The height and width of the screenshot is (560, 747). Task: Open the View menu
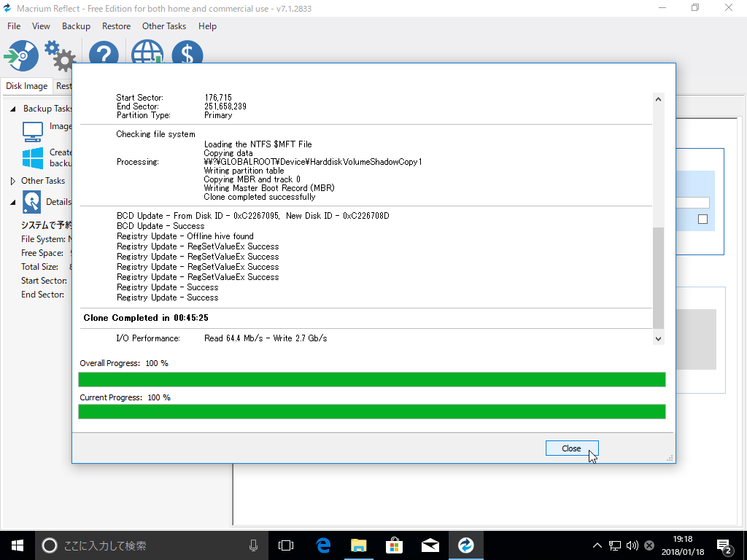(41, 26)
